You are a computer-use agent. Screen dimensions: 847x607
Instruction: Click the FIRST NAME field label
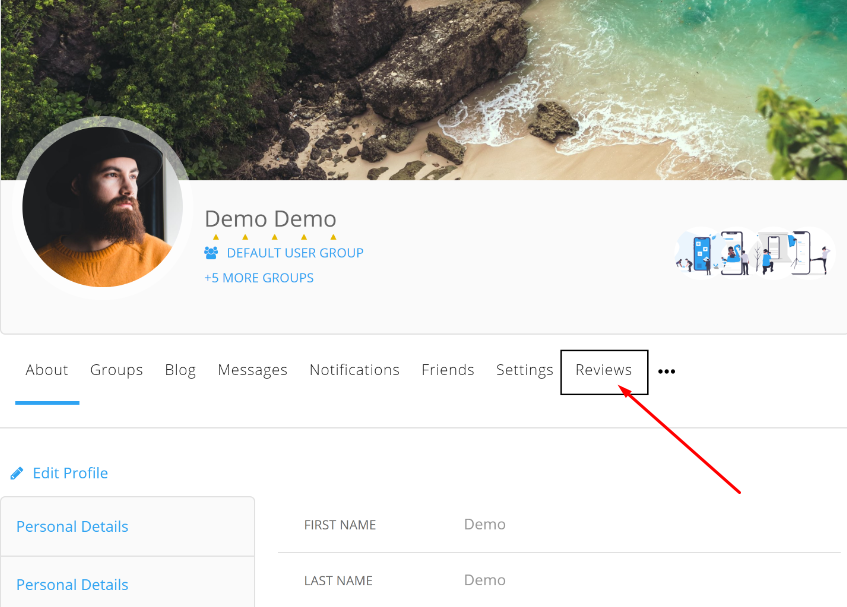340,525
